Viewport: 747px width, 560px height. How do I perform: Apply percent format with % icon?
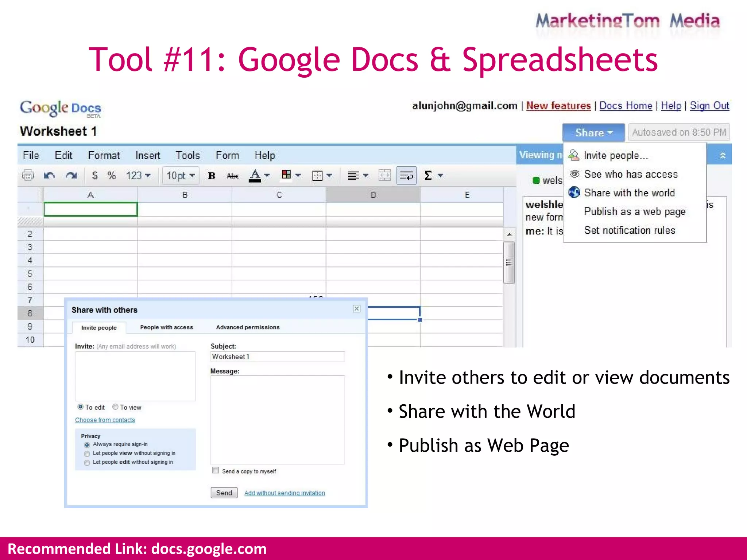point(112,176)
